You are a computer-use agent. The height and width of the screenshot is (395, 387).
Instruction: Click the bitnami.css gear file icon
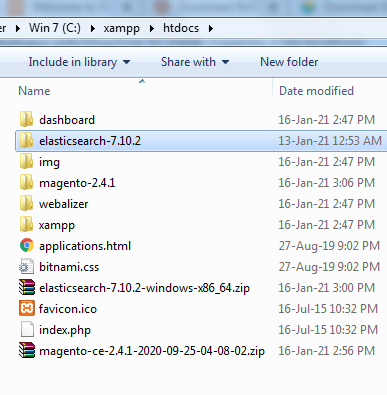point(27,266)
